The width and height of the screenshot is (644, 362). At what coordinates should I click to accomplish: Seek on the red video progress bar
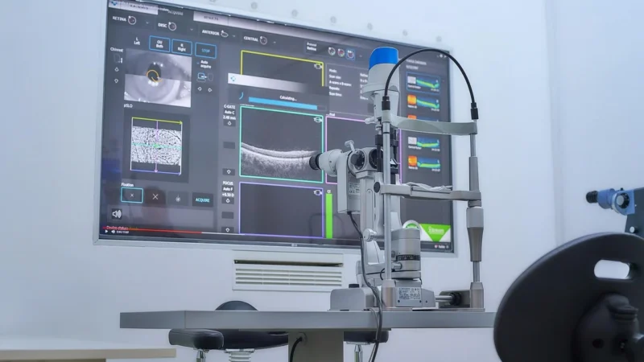[153, 230]
